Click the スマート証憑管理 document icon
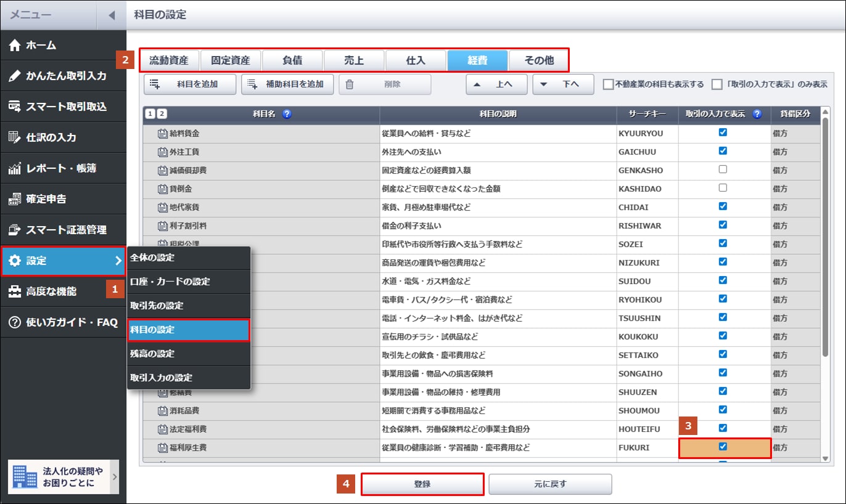The height and width of the screenshot is (504, 846). pyautogui.click(x=15, y=230)
